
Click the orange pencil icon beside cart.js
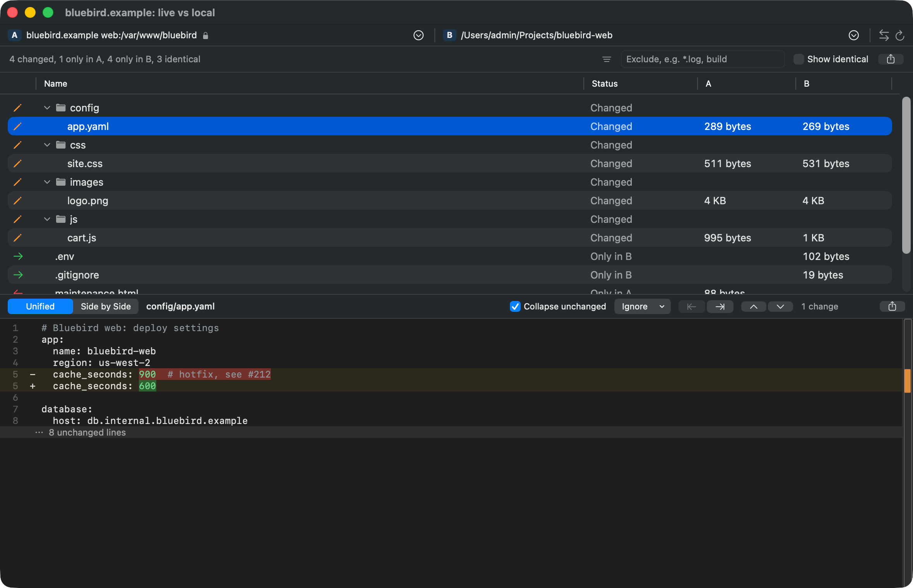tap(17, 238)
